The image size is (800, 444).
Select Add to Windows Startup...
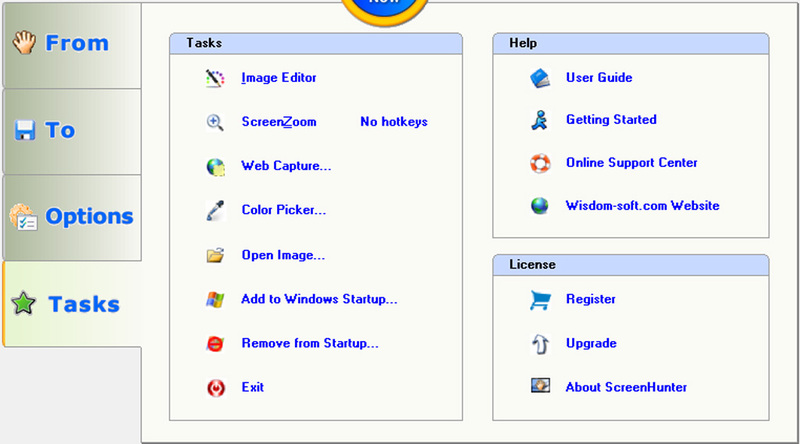click(x=319, y=299)
